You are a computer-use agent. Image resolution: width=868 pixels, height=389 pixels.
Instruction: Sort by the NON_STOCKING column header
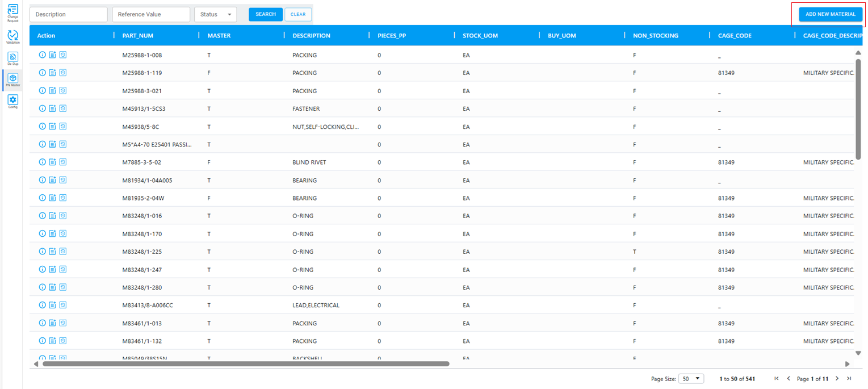[x=656, y=36]
